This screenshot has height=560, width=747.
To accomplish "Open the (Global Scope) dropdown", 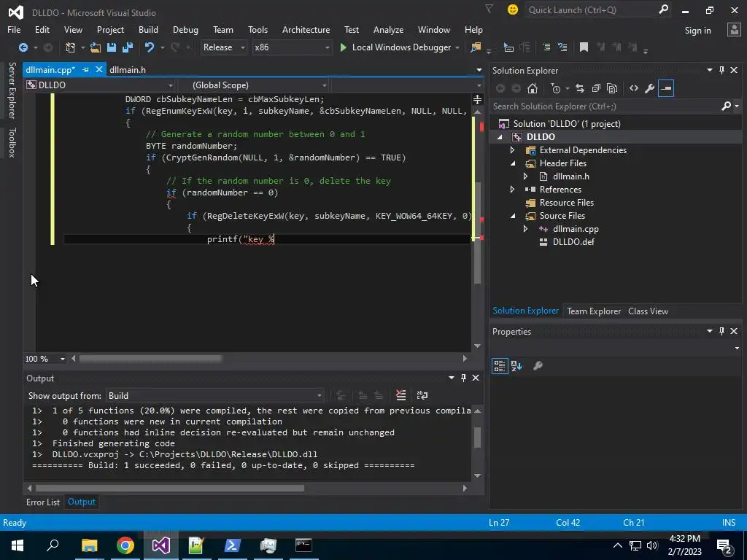I will coord(325,85).
